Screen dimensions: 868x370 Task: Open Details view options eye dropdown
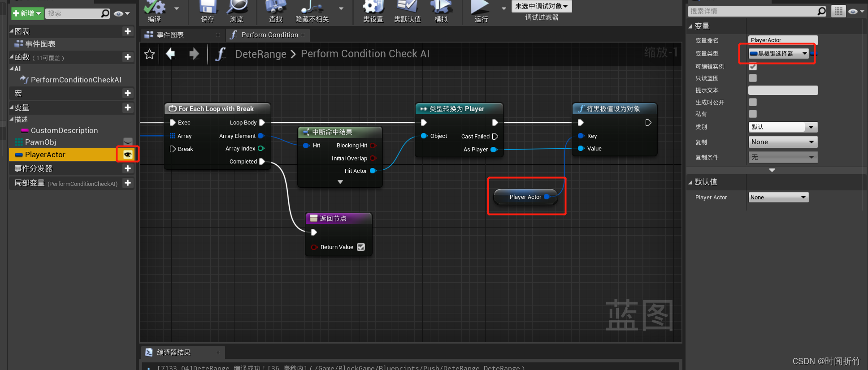point(856,11)
